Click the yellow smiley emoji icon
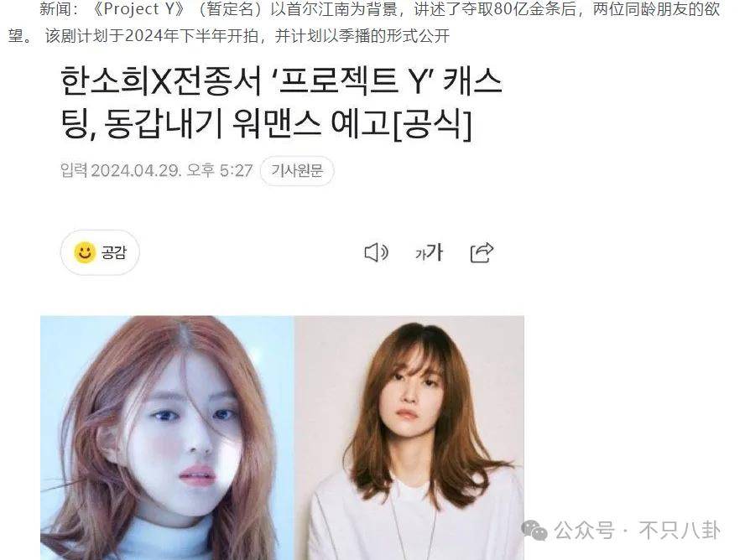745x560 pixels. tap(85, 252)
